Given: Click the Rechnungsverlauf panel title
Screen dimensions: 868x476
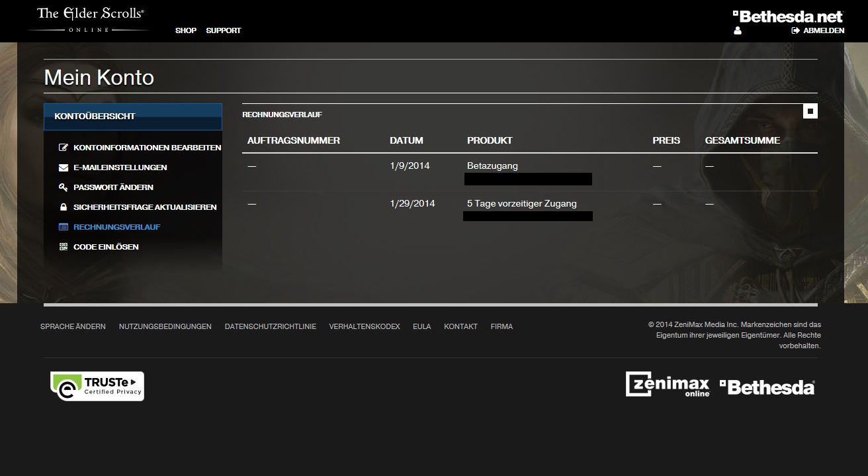Looking at the screenshot, I should 282,115.
